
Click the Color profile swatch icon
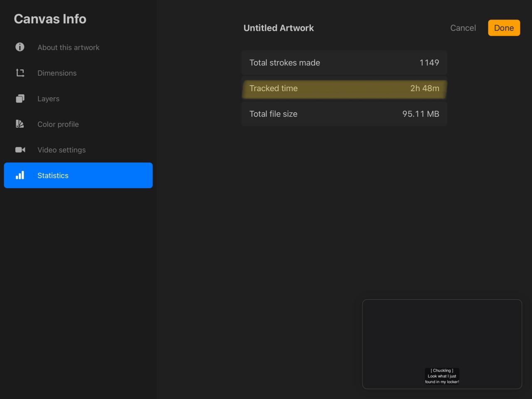coord(20,124)
